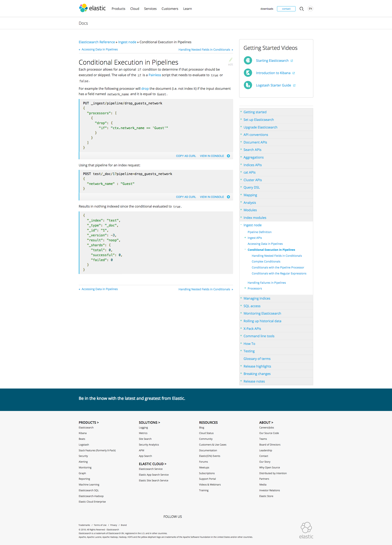Click the Kibana video icon
This screenshot has width=392, height=545.
pyautogui.click(x=248, y=72)
